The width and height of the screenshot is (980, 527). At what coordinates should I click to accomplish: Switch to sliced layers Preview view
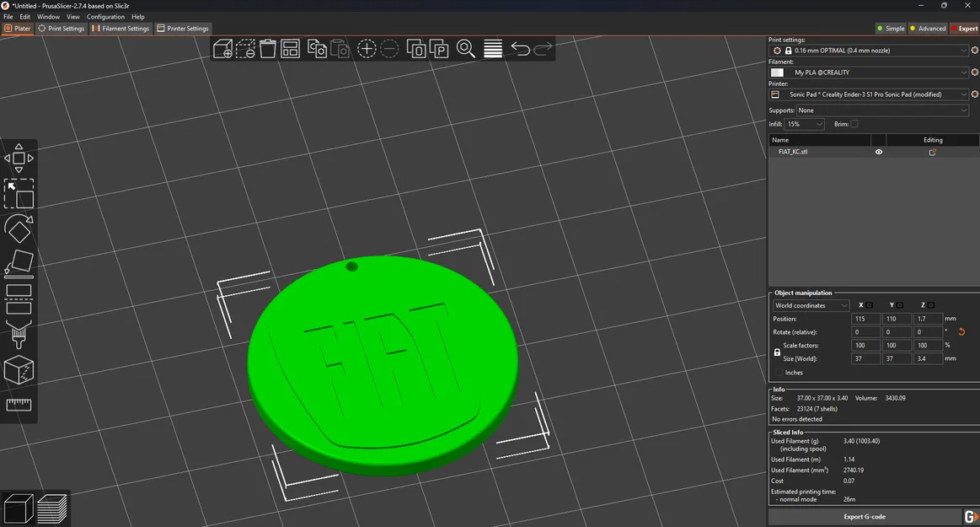pos(52,508)
